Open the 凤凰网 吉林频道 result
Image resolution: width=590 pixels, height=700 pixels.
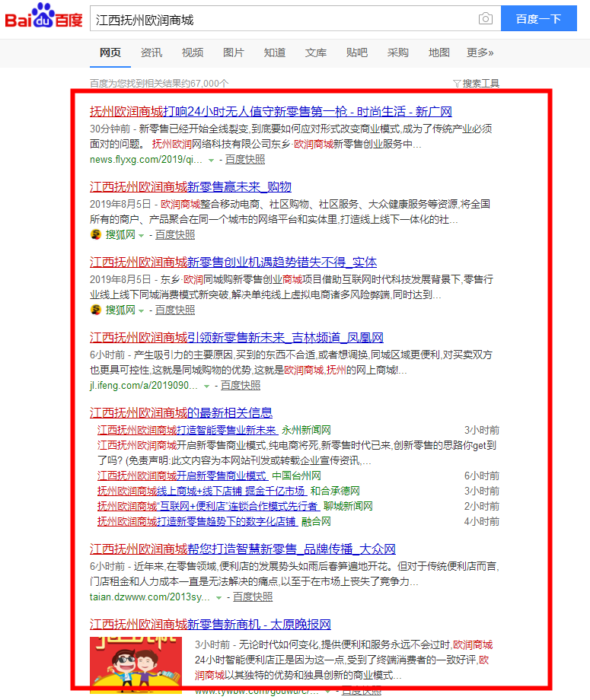coord(236,337)
